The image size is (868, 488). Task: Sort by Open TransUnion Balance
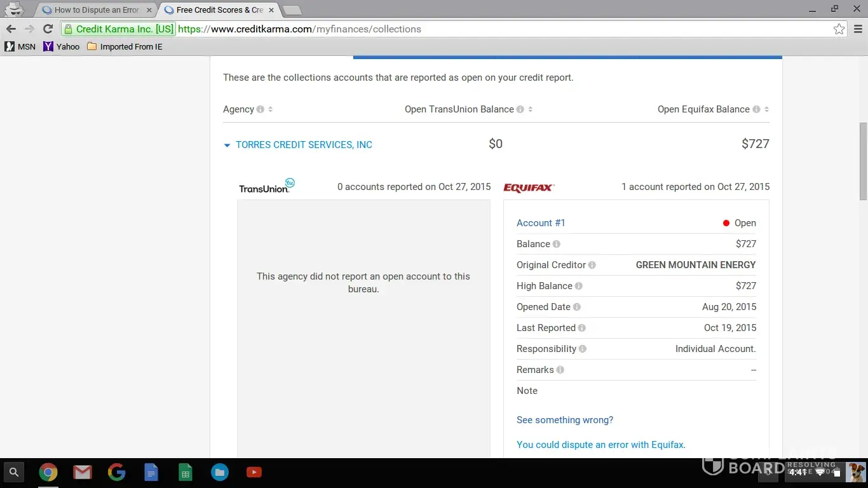(x=531, y=109)
